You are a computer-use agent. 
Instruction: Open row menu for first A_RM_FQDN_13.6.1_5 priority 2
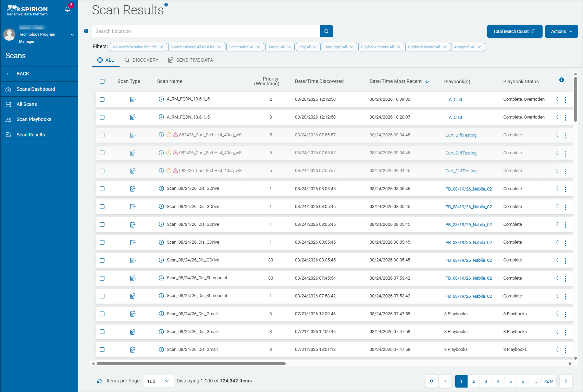(565, 100)
